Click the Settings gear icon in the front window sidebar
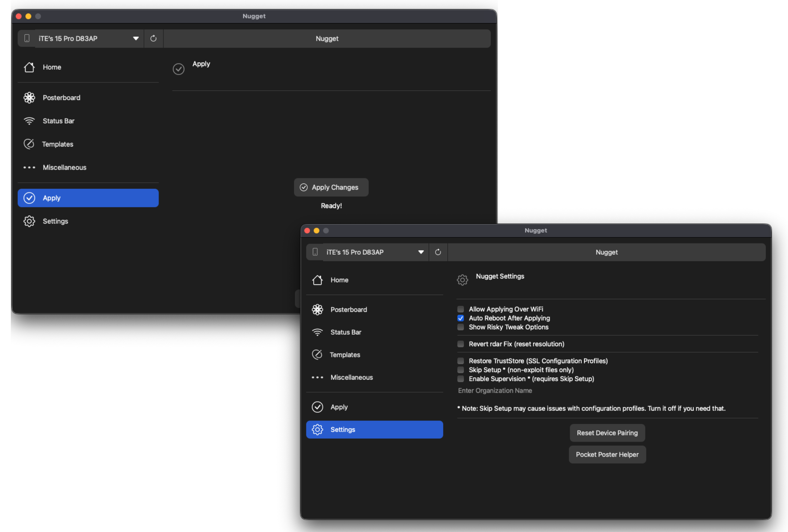 (x=317, y=429)
